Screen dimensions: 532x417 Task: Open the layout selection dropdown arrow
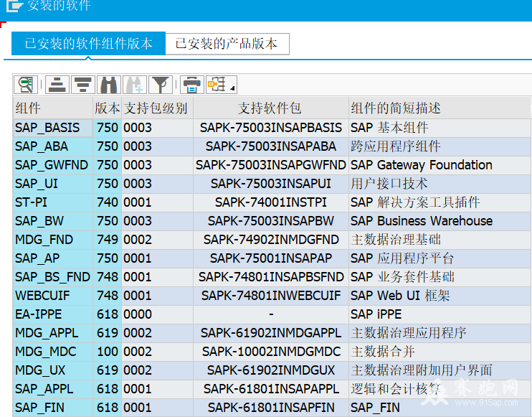[232, 88]
